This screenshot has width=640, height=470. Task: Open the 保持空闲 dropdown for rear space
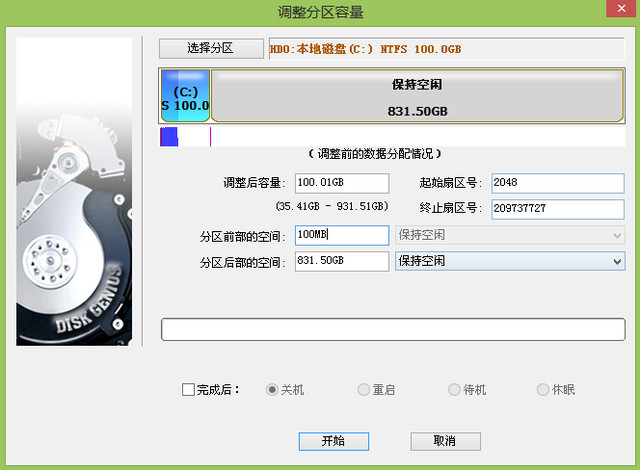coord(510,261)
